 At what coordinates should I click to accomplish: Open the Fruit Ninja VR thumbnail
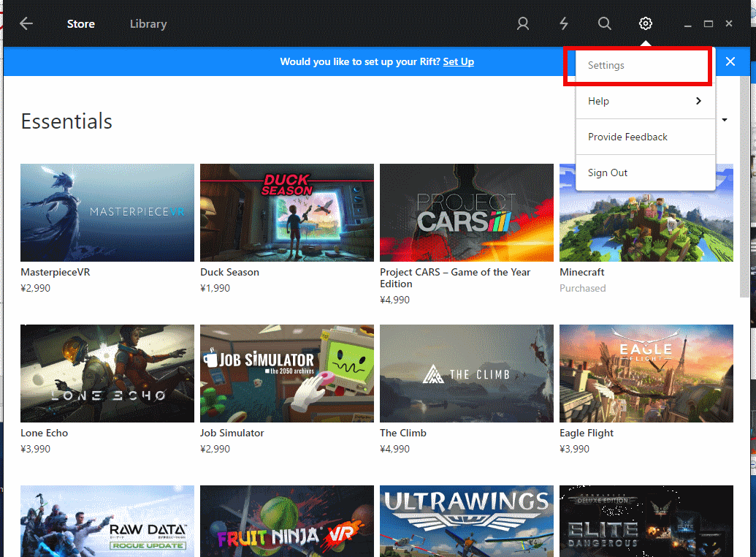coord(287,520)
